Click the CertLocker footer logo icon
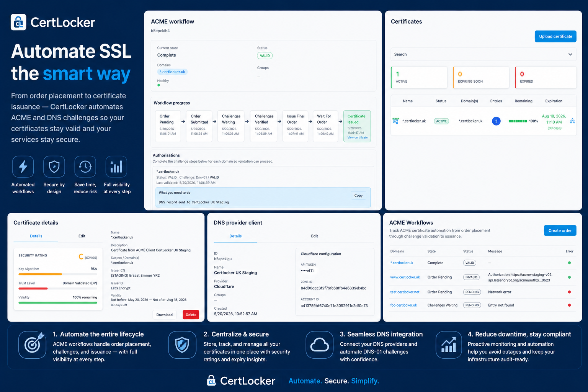This screenshot has height=392, width=588. coord(211,381)
